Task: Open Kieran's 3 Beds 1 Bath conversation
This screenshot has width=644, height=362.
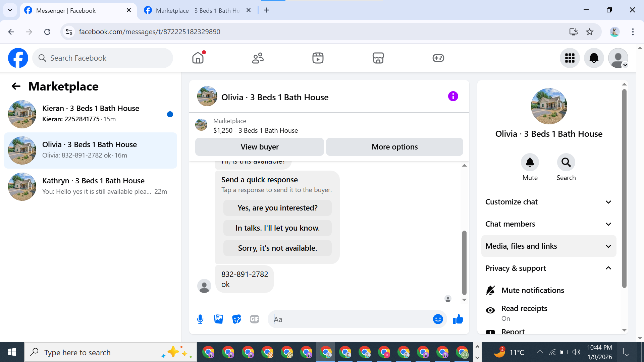Action: point(91,114)
